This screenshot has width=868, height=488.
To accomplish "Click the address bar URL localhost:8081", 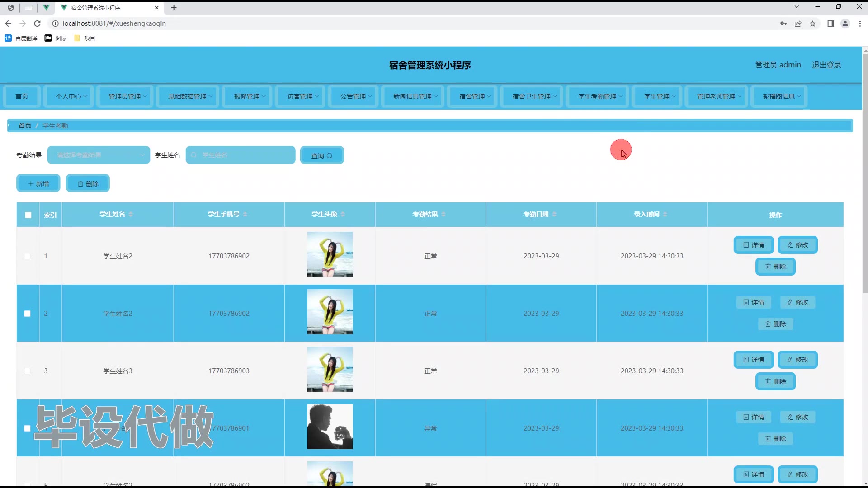I will [x=114, y=23].
